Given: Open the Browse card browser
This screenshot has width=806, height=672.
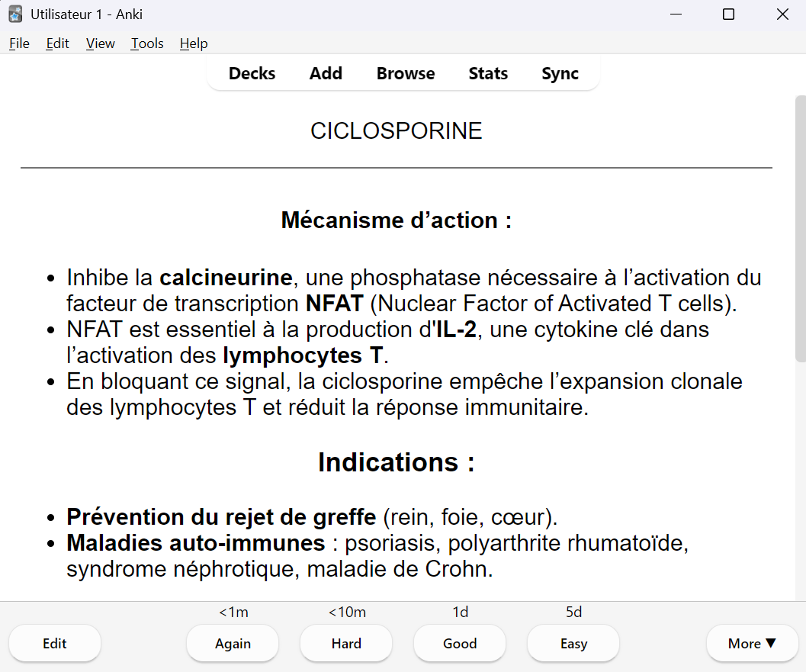Looking at the screenshot, I should (406, 74).
